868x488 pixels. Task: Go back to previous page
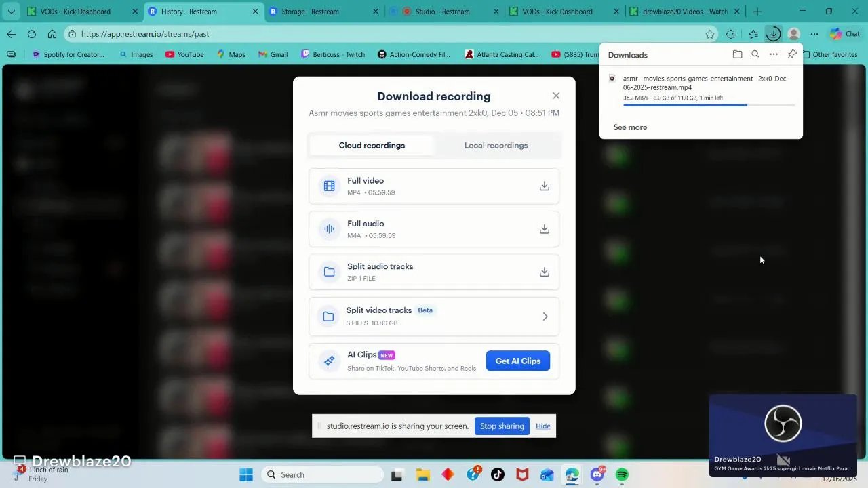(x=12, y=34)
